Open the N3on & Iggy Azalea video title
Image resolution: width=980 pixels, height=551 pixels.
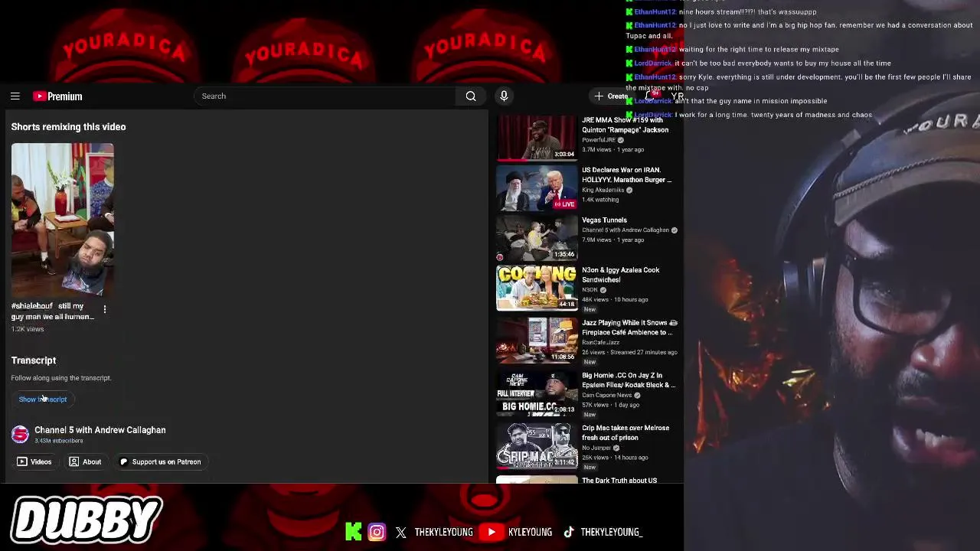point(621,275)
